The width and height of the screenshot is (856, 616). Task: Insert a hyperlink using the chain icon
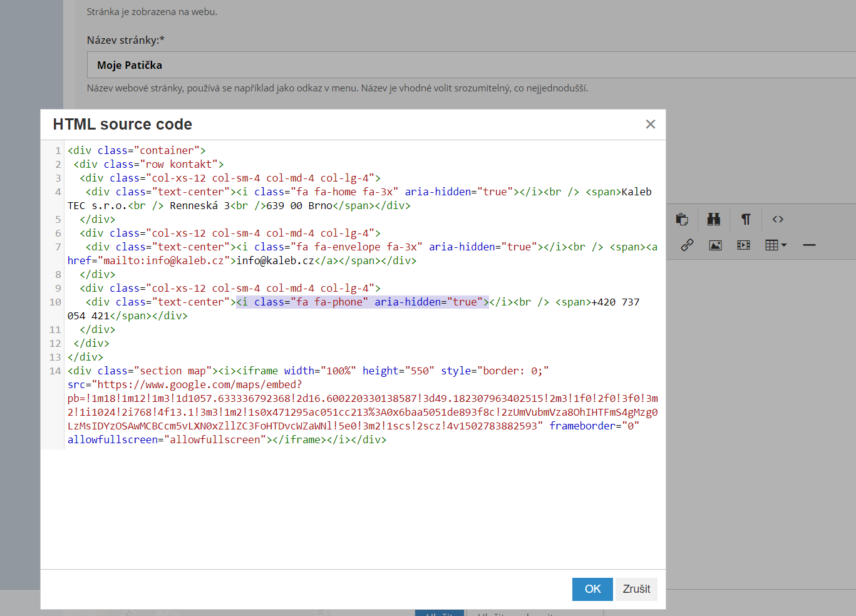click(687, 245)
